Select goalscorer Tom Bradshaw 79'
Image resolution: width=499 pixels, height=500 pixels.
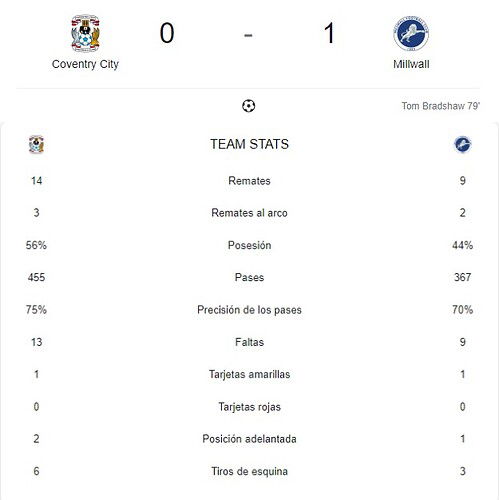click(440, 106)
